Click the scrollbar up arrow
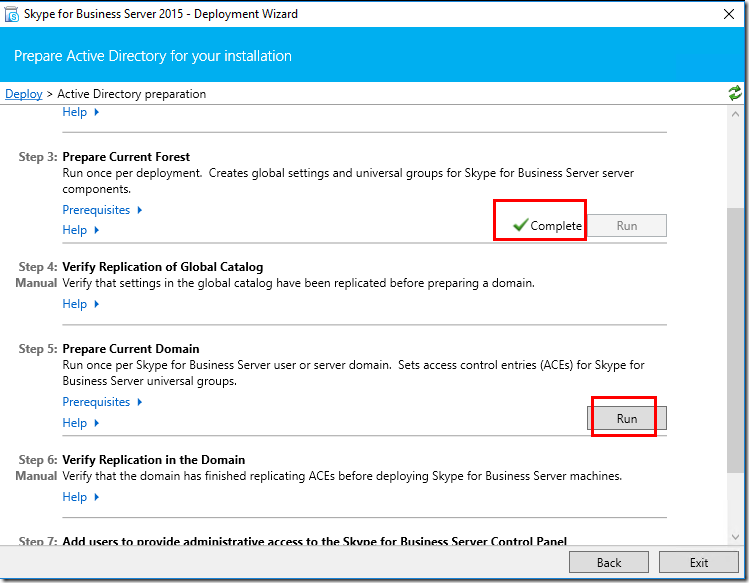Screen dimensions: 749x583 735,114
